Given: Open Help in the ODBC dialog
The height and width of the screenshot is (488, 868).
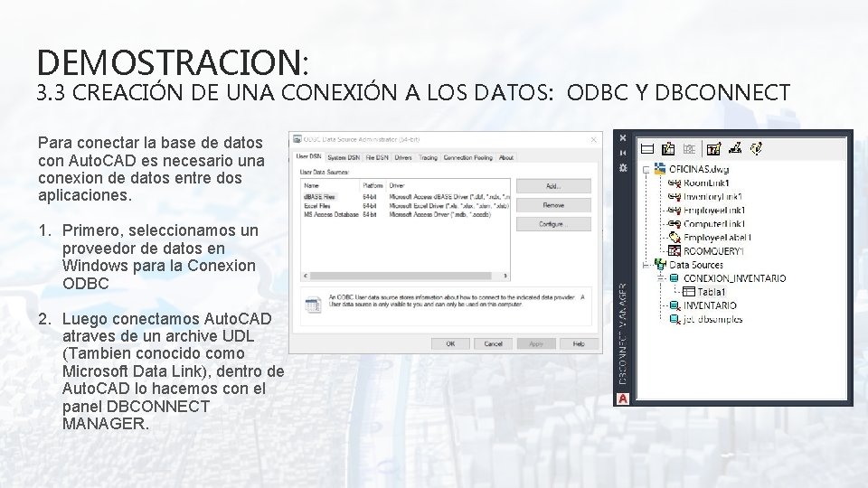Looking at the screenshot, I should [x=579, y=343].
